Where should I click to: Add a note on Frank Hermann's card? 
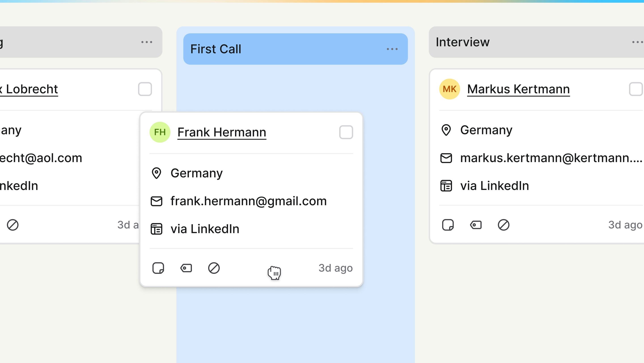159,268
